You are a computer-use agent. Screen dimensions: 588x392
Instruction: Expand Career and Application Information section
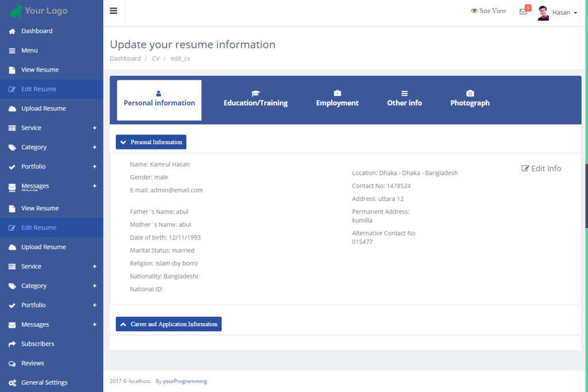coord(169,324)
